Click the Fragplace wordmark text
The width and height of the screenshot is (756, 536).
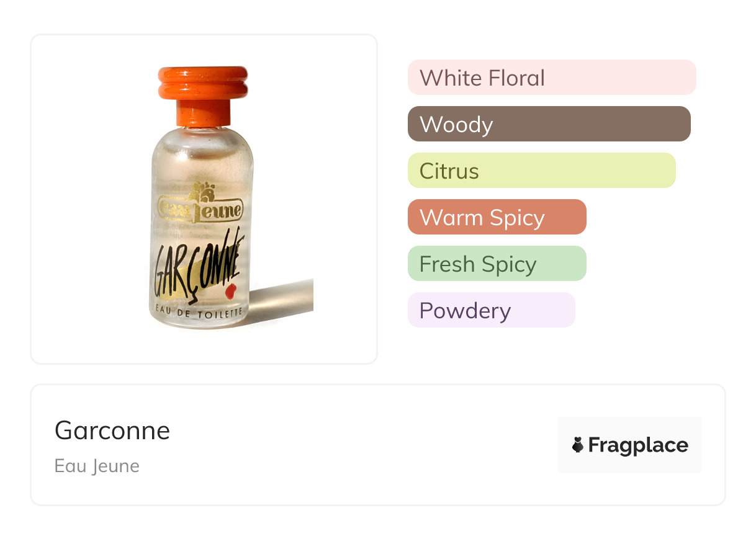click(638, 445)
